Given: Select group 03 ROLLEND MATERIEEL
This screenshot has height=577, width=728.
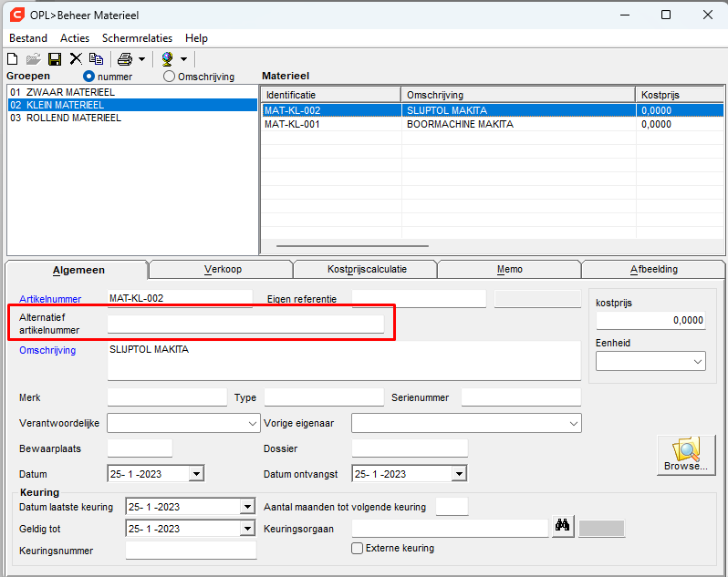Looking at the screenshot, I should 132,118.
